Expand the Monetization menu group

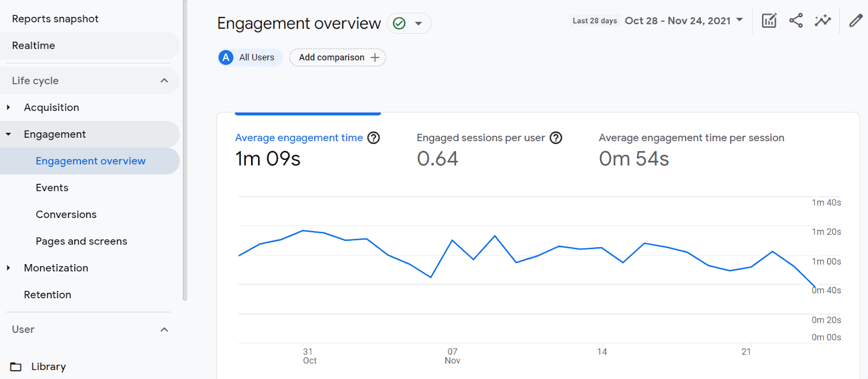click(9, 268)
